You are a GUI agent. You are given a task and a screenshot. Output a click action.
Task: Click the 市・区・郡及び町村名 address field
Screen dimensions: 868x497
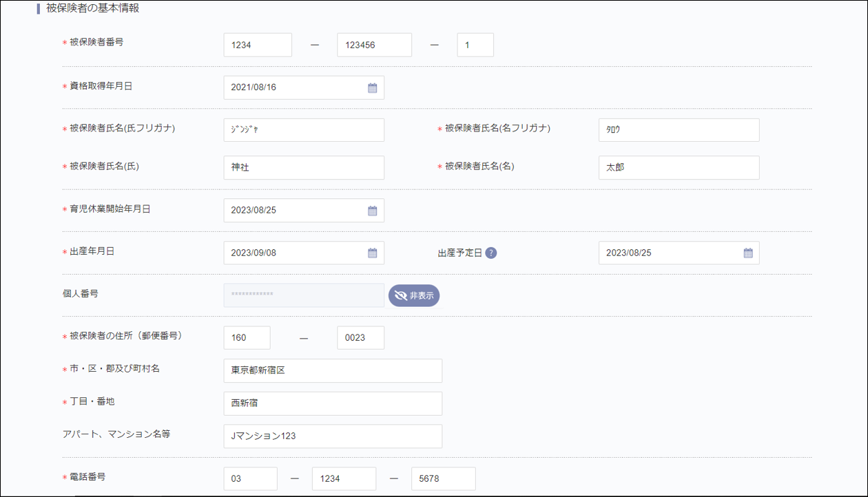coord(333,370)
